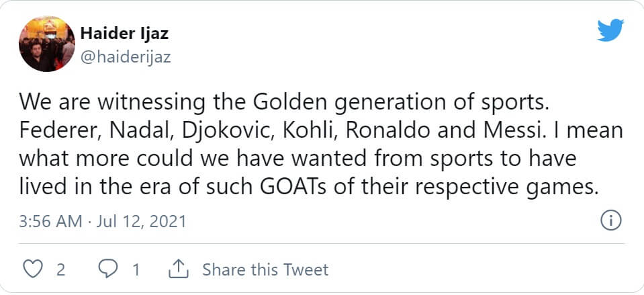This screenshot has height=295, width=644.
Task: Open the 3:56 AM timestamp link
Action: pos(50,220)
